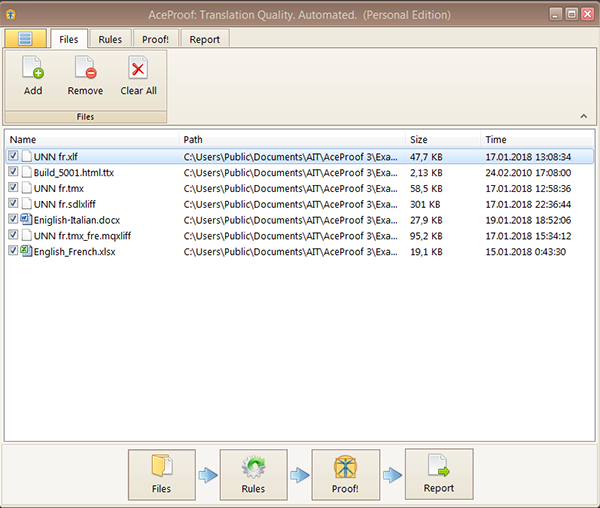Click the file icon of Build_5001.html.ttx

[x=26, y=172]
